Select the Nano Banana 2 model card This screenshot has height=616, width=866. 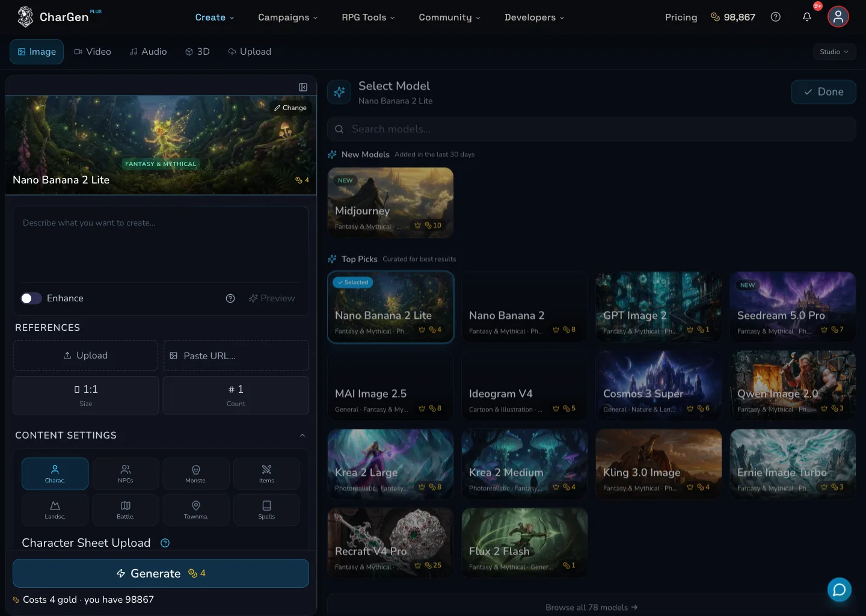(524, 307)
